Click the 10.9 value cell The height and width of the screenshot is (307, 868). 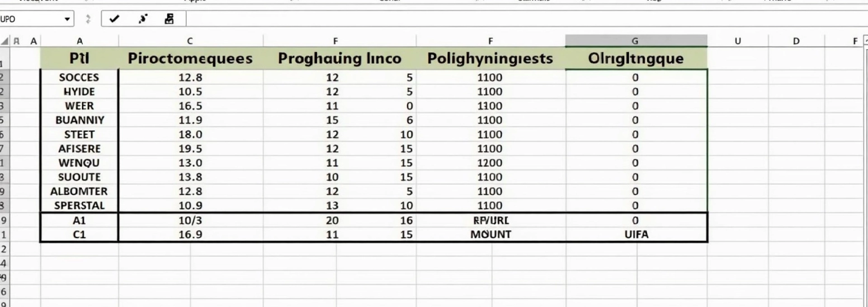coord(190,205)
